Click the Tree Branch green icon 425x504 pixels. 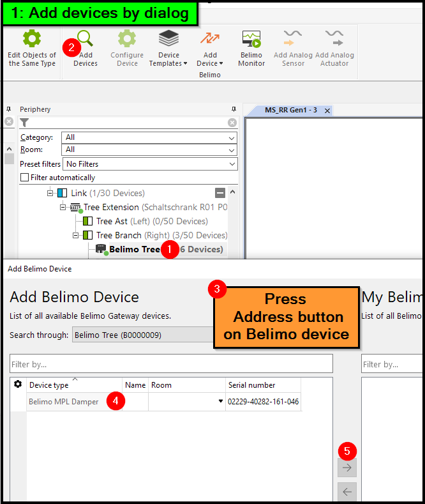pos(87,236)
